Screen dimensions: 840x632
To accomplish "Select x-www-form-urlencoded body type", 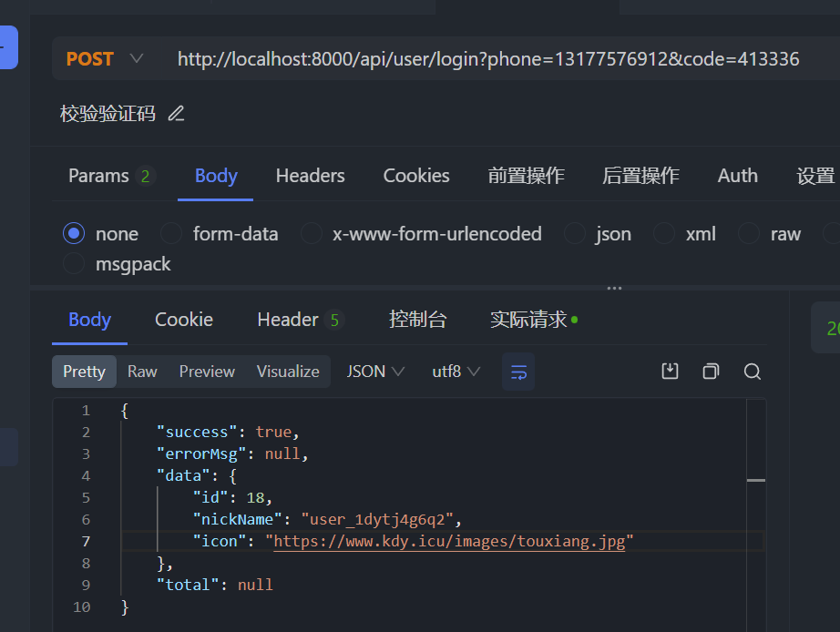I will pyautogui.click(x=312, y=234).
